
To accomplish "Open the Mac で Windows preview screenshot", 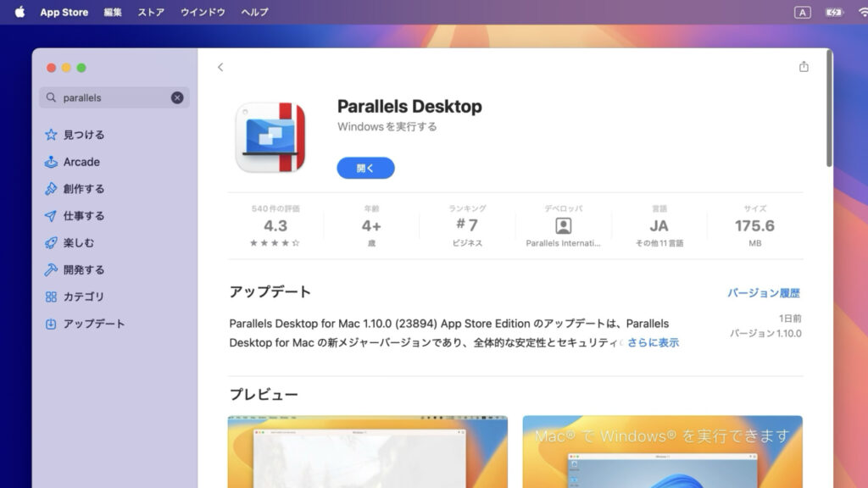I will click(663, 452).
